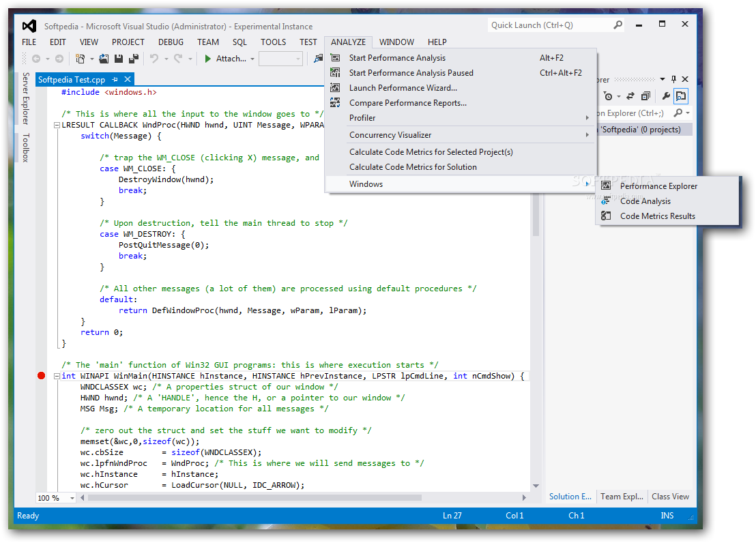Switch to the Team Explorer tab

tap(622, 496)
